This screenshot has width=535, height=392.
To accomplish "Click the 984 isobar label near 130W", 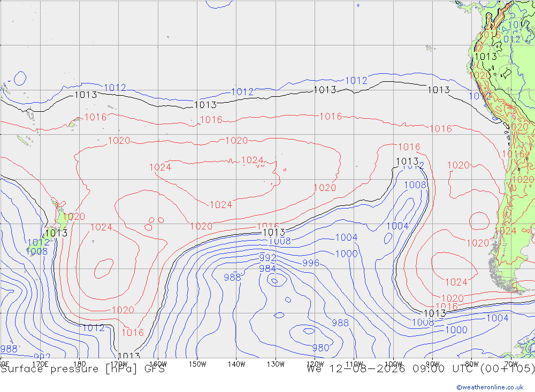I will click(267, 269).
